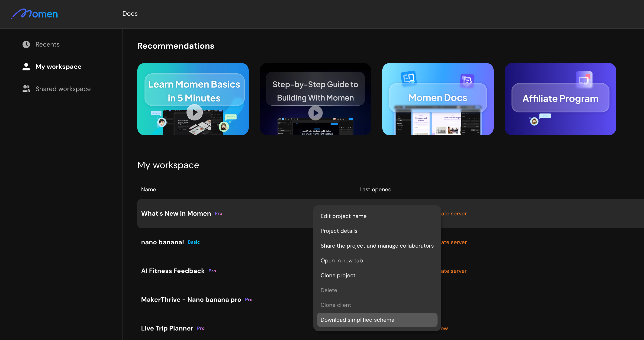The image size is (644, 340).
Task: Click the My workspace person icon
Action: point(26,67)
